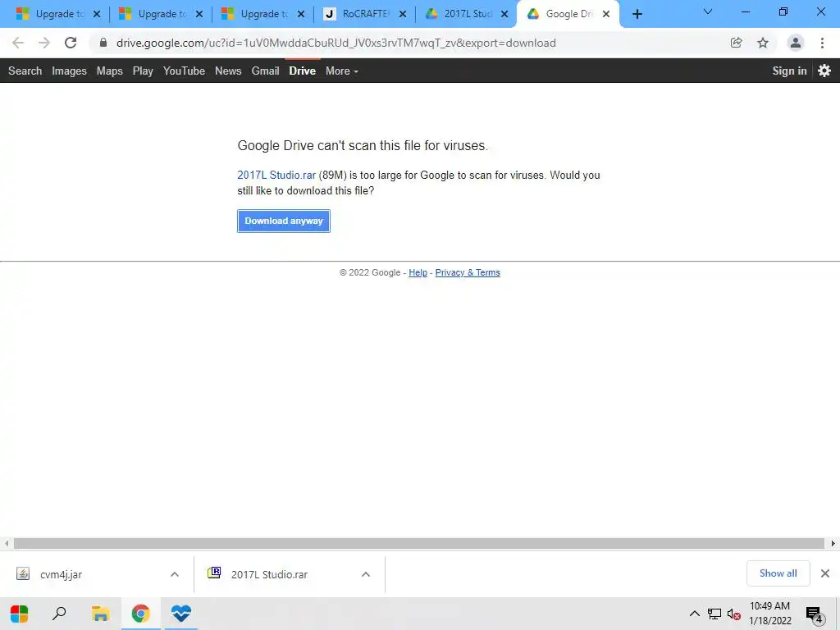Go to Play in Google bar
Screen dimensions: 840x630
pyautogui.click(x=143, y=71)
